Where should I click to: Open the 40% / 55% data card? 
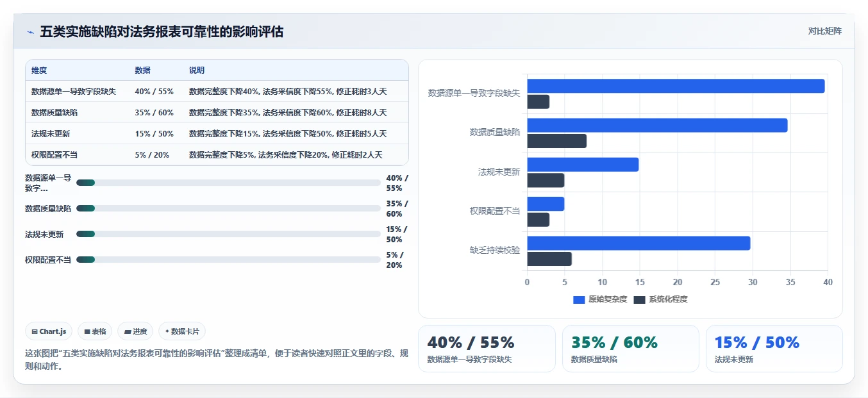pos(487,349)
